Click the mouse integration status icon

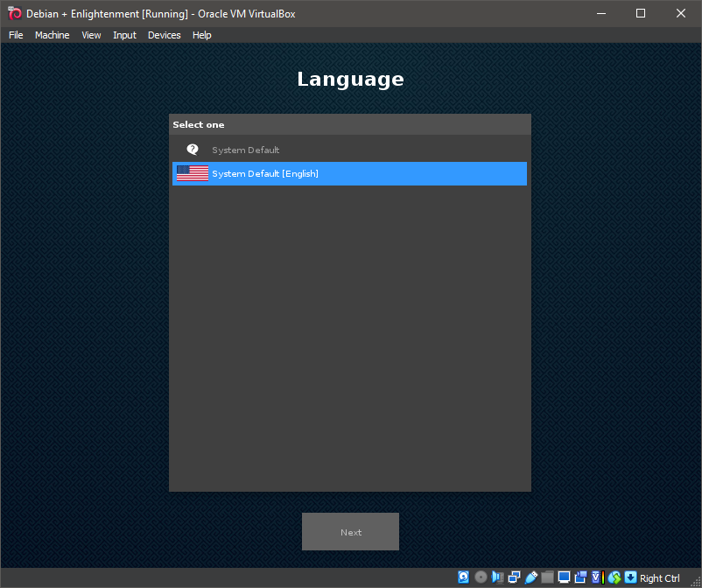pos(614,577)
